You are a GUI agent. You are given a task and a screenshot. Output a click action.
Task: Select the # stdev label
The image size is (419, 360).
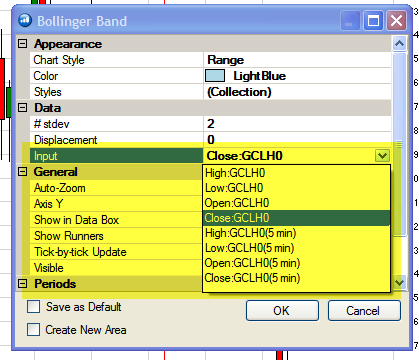pos(52,124)
